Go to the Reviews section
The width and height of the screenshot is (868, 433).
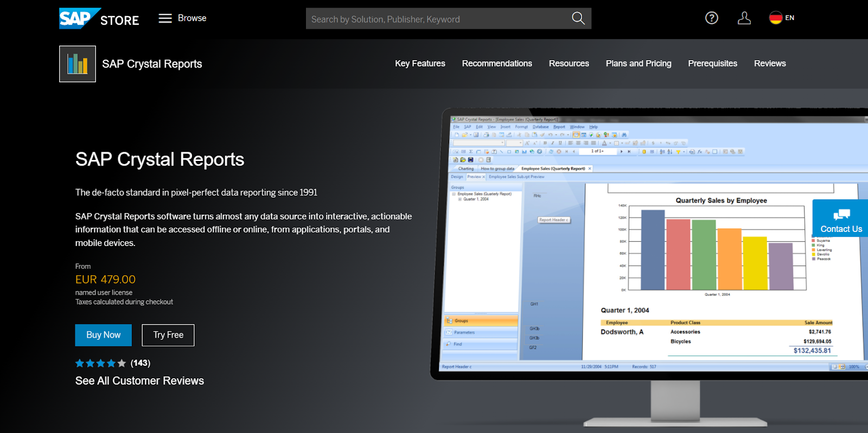(x=770, y=63)
